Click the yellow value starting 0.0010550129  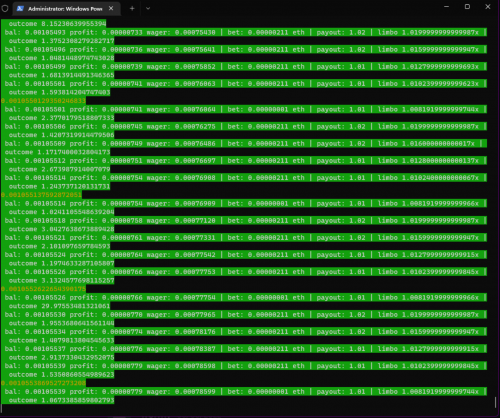point(43,101)
